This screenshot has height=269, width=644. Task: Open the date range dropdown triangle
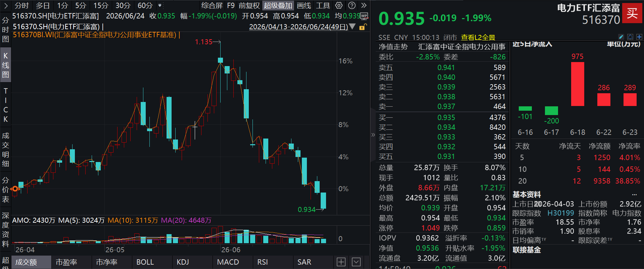click(x=352, y=26)
